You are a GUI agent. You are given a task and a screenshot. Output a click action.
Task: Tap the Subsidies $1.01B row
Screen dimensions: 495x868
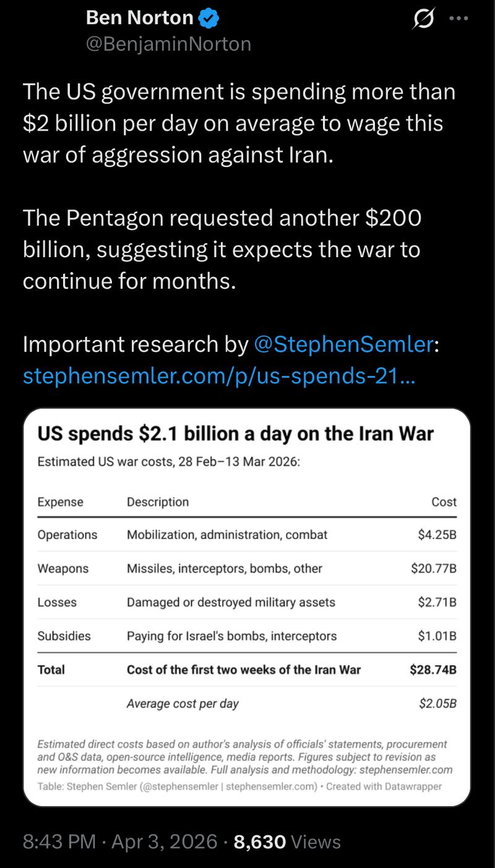[x=247, y=636]
